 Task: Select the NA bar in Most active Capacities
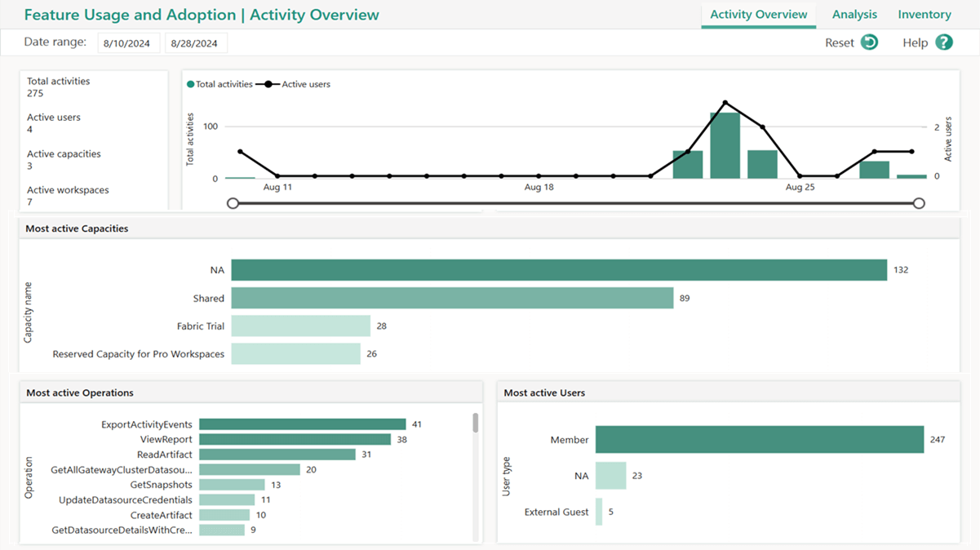coord(555,269)
